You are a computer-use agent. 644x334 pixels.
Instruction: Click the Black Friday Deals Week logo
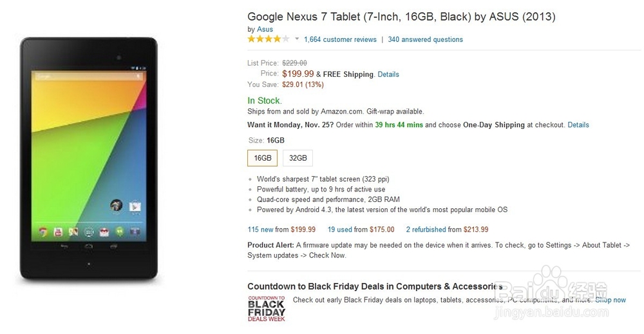click(x=266, y=309)
